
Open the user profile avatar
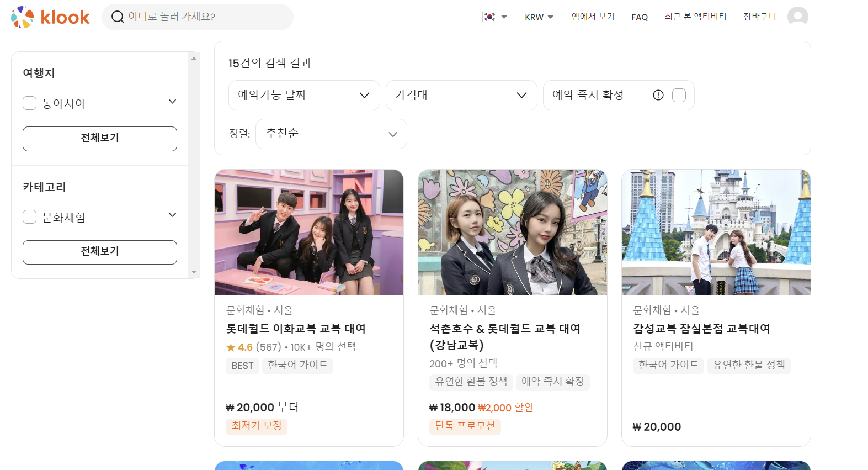click(x=798, y=17)
